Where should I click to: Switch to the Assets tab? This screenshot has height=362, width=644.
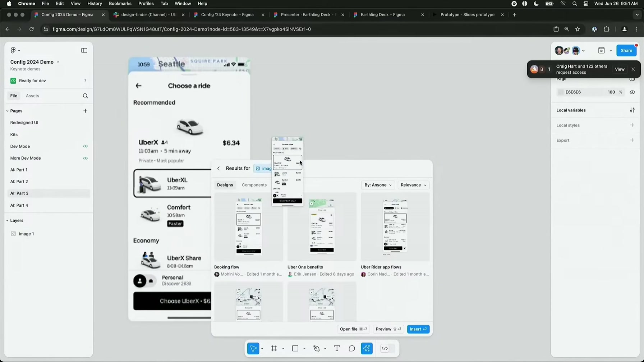[x=32, y=96]
